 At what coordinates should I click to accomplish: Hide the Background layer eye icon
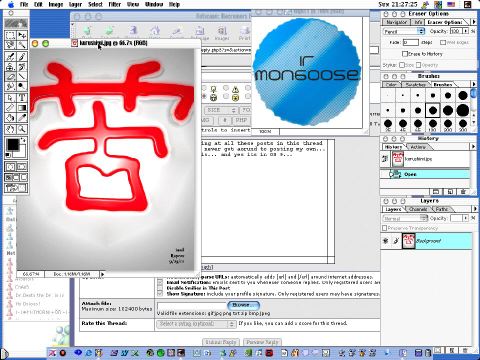(386, 241)
